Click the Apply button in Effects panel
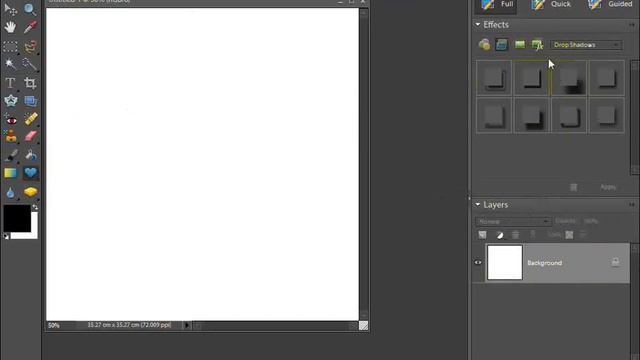 tap(608, 187)
